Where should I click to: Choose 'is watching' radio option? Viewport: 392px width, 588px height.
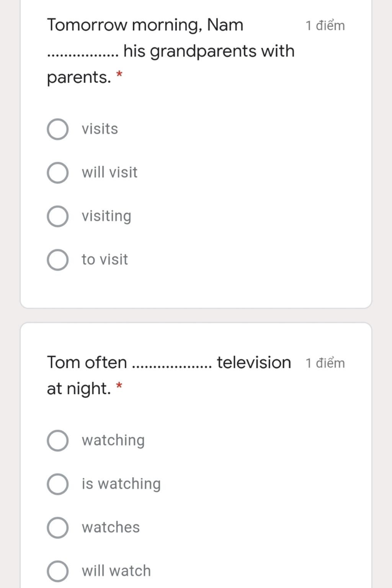tap(58, 484)
